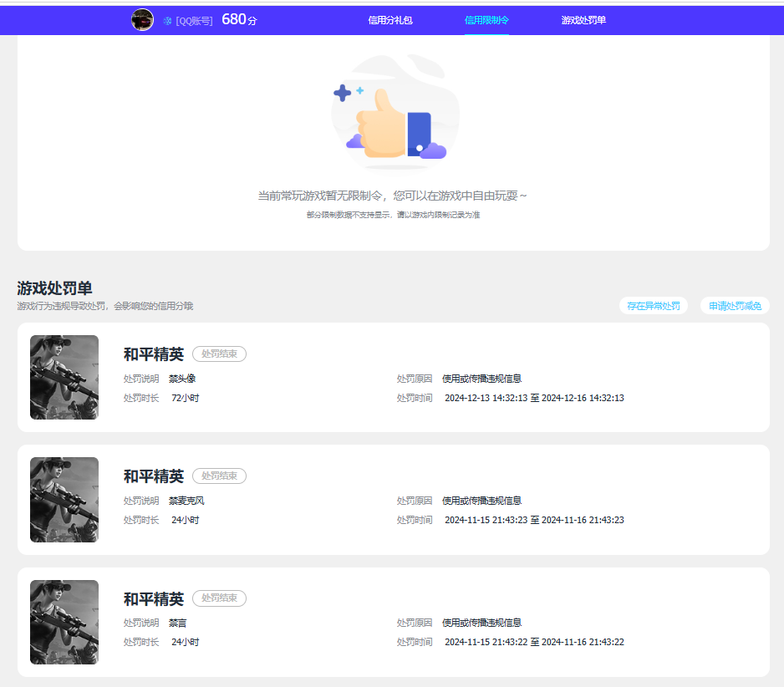Click date range ending 2024-11-16 21:43:23
The width and height of the screenshot is (784, 687).
(534, 520)
